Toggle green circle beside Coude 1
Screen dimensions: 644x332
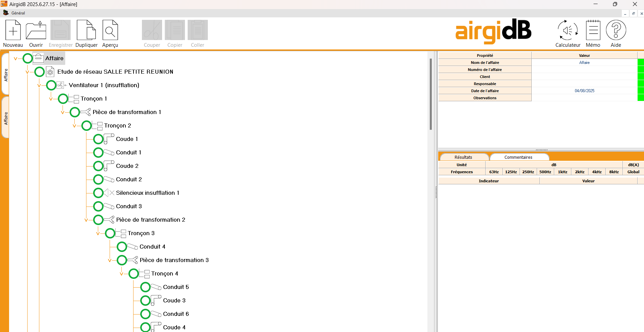click(x=98, y=139)
